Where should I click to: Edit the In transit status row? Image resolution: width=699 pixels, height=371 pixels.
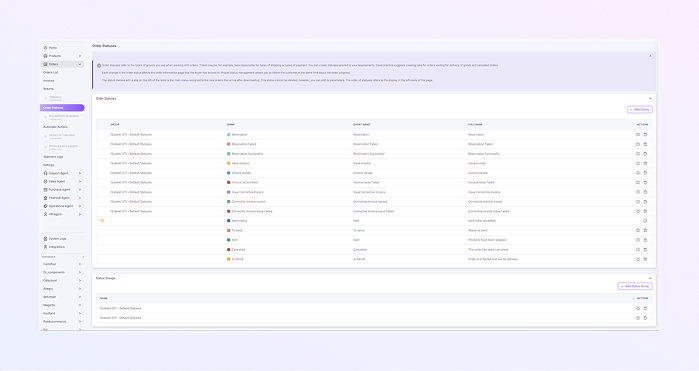click(x=638, y=259)
